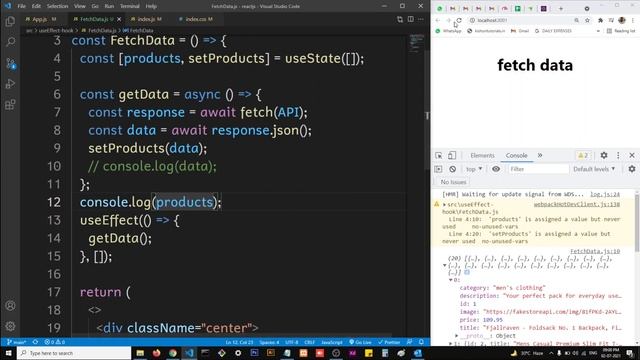
Task: Click the warnings count badge in DevTools
Action: (583, 156)
